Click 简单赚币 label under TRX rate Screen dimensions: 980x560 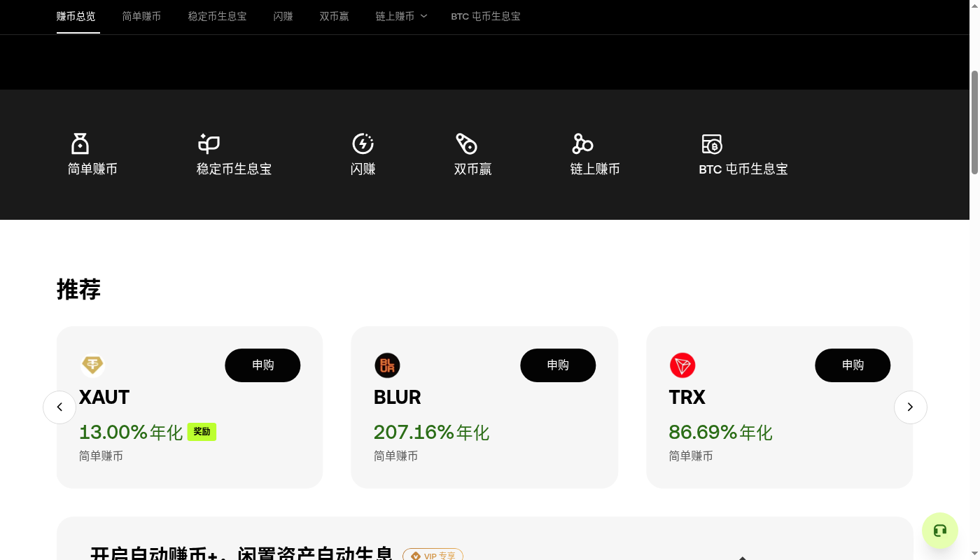coord(691,456)
